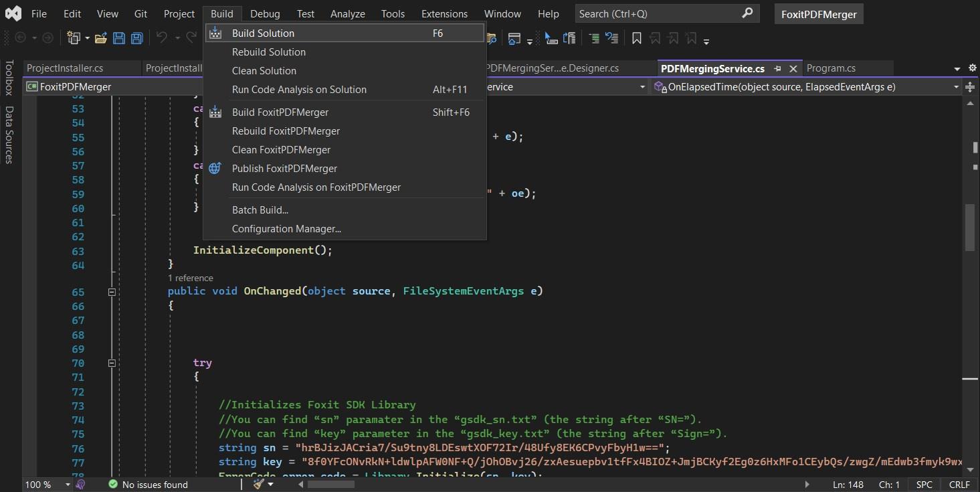Collapse the try block at line 70
The width and height of the screenshot is (980, 492).
click(x=112, y=363)
